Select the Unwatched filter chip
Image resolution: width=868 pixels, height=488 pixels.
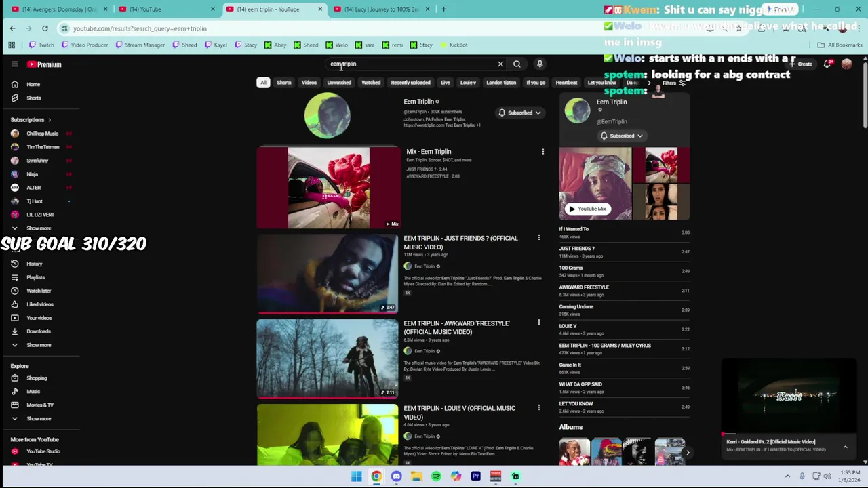[x=339, y=83]
